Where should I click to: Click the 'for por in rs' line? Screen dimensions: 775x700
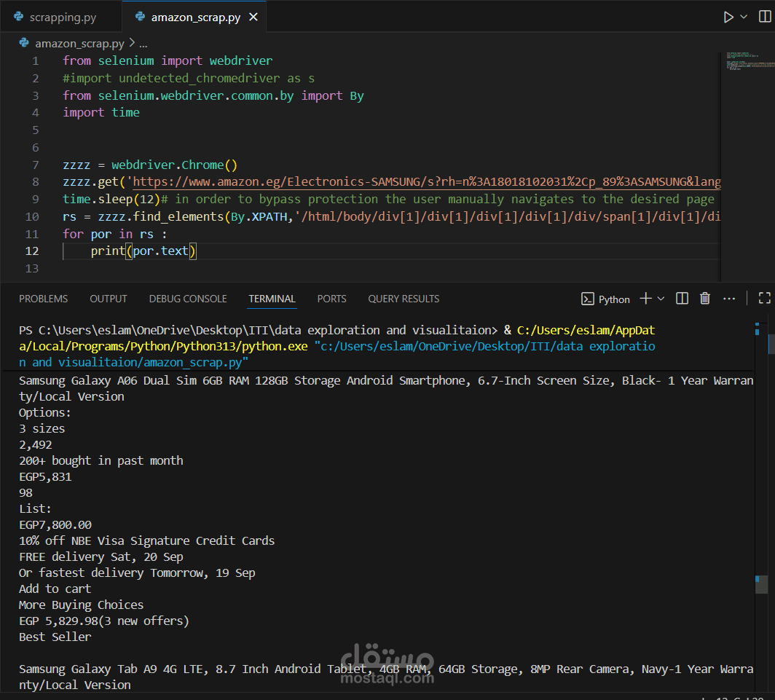click(114, 234)
